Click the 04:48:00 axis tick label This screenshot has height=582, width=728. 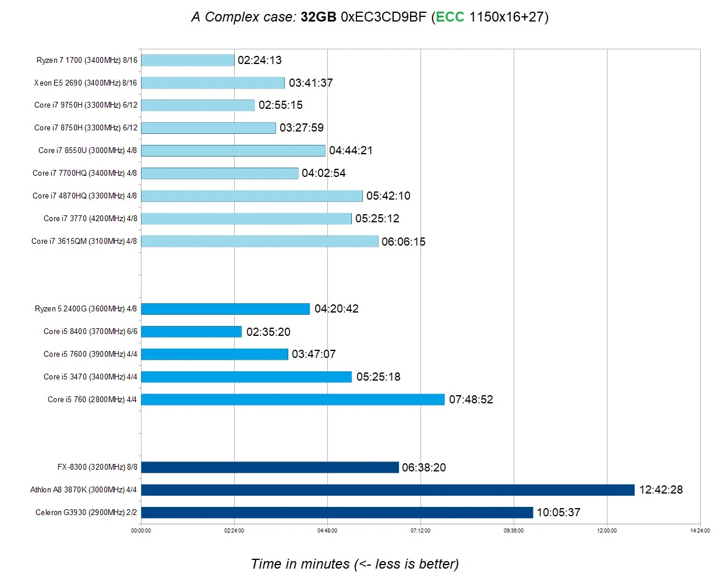tap(327, 531)
